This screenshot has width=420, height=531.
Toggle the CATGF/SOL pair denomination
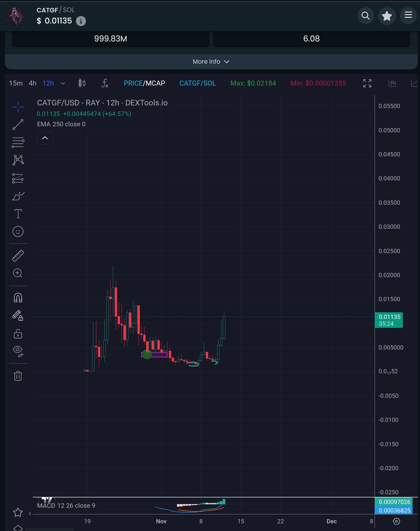click(x=198, y=83)
